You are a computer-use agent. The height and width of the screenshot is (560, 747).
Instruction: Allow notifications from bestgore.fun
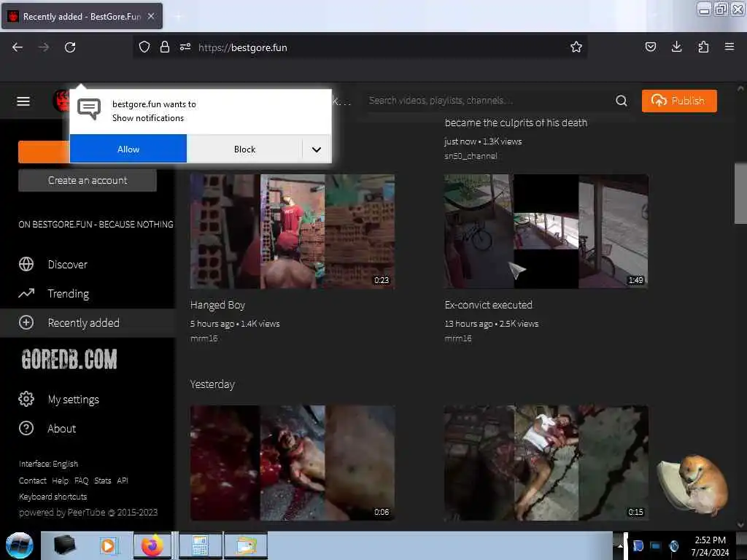pos(128,149)
